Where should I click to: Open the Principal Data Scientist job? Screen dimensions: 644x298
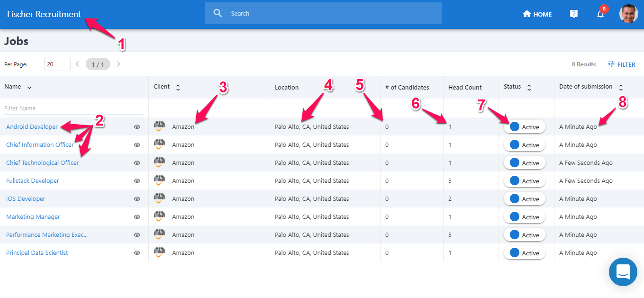(x=37, y=253)
